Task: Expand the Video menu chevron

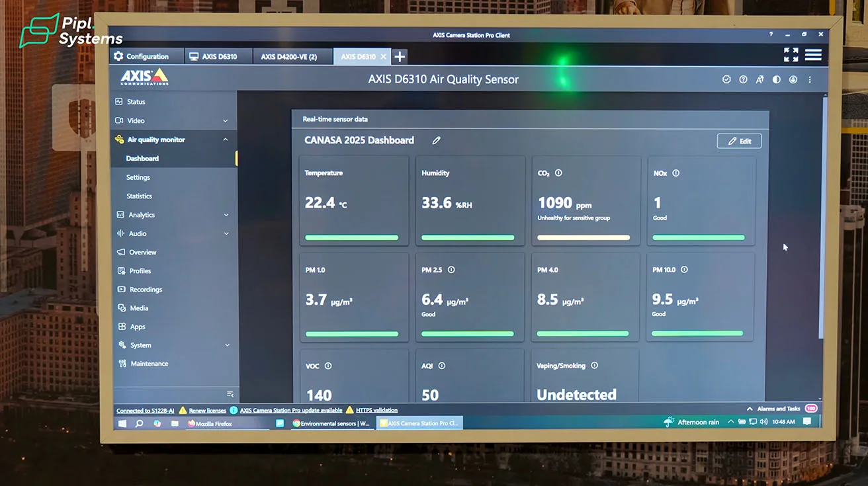Action: click(x=226, y=121)
